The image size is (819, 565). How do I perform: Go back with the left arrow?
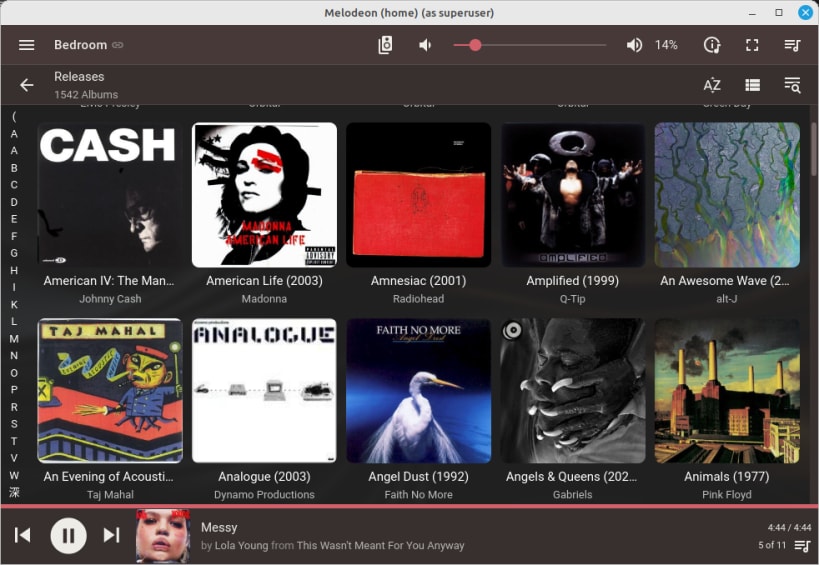click(x=27, y=85)
